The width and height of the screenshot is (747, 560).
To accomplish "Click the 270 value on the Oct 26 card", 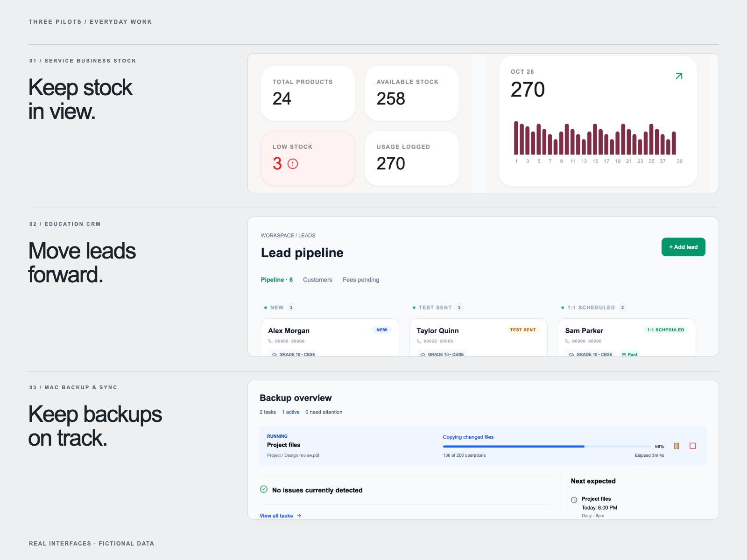I will (528, 90).
